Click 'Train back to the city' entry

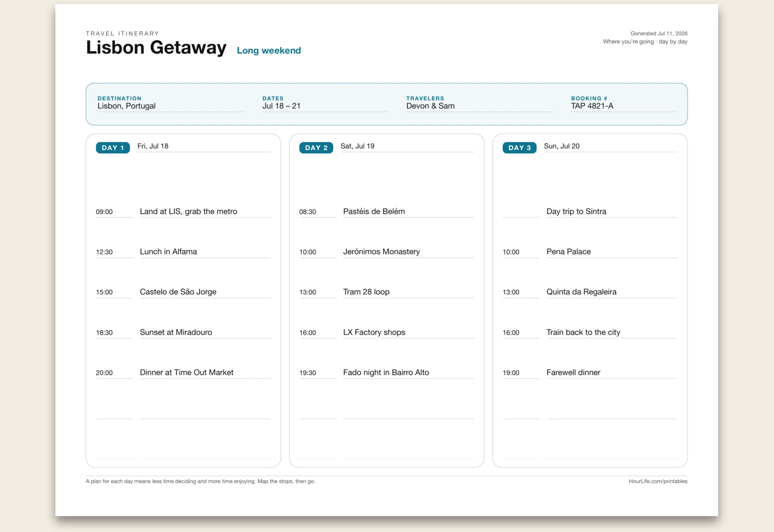pyautogui.click(x=583, y=332)
